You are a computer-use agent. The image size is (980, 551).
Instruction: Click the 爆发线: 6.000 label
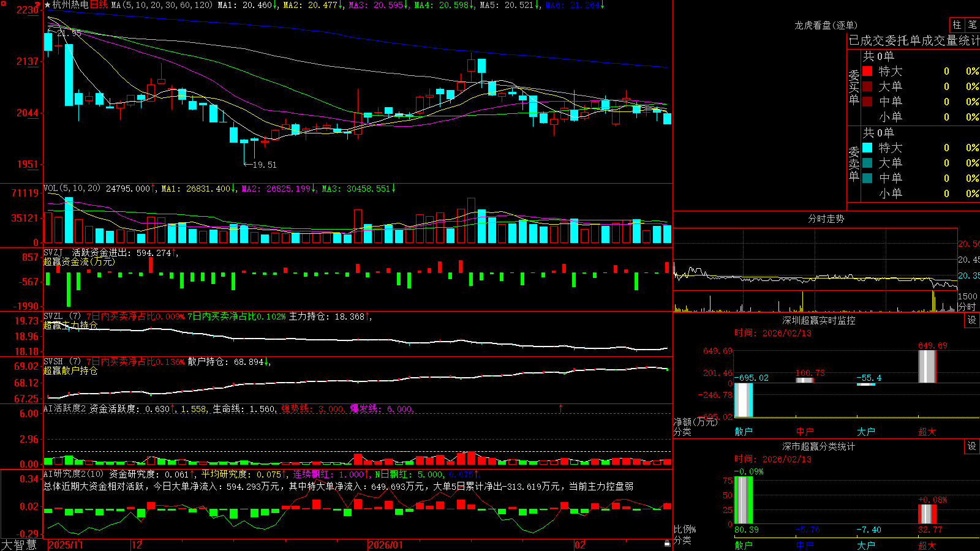click(381, 408)
